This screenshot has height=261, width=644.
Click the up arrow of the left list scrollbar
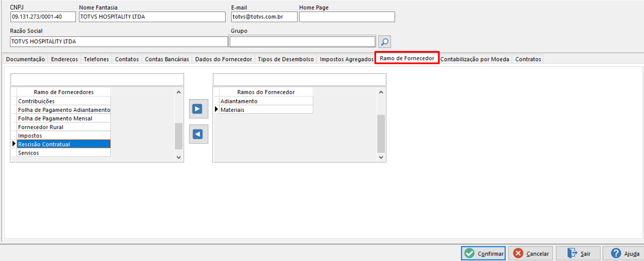[x=179, y=92]
